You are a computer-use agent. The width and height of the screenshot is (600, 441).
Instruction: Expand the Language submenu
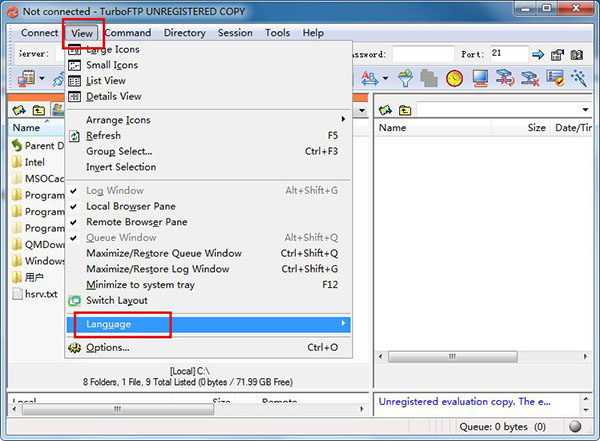tap(209, 324)
